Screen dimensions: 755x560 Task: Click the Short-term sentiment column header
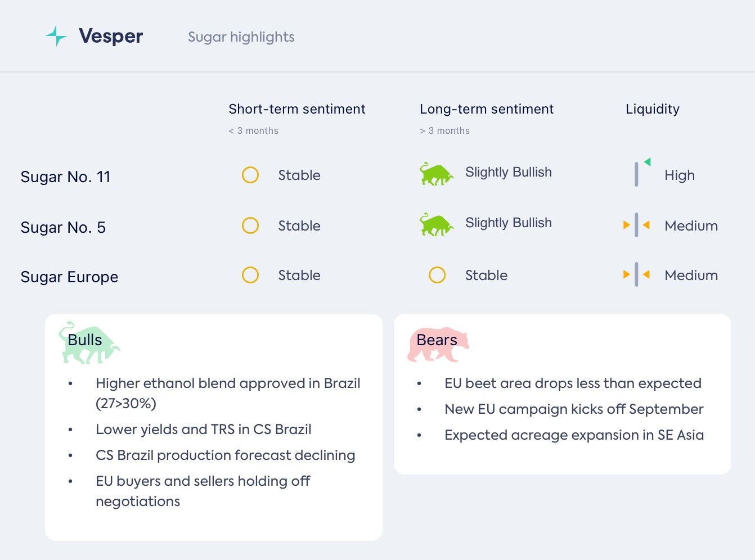296,109
